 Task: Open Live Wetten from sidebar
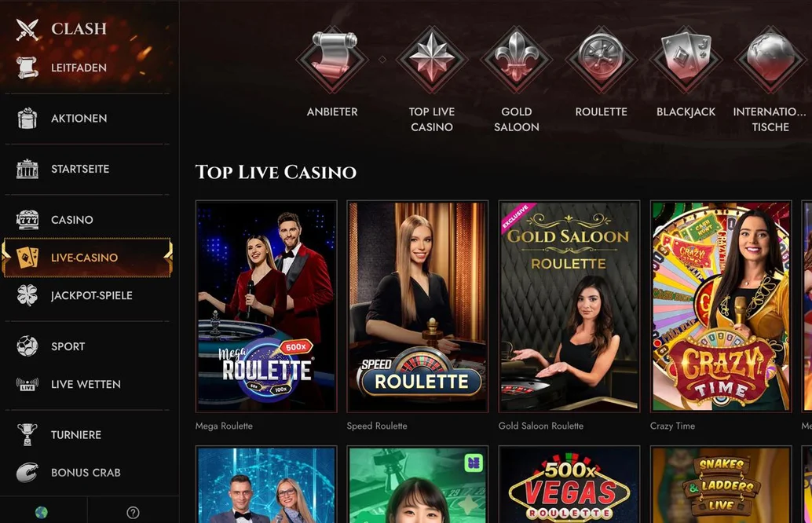pyautogui.click(x=87, y=384)
